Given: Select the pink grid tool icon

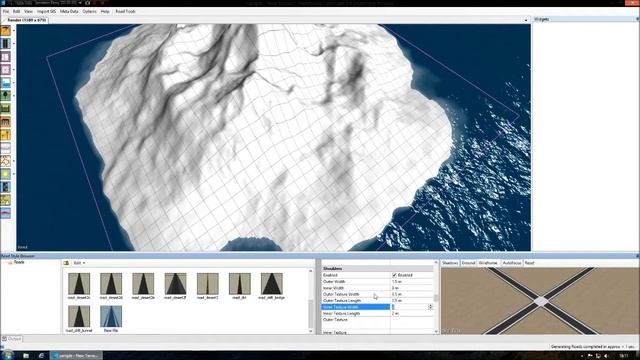Looking at the screenshot, I should pos(5,70).
